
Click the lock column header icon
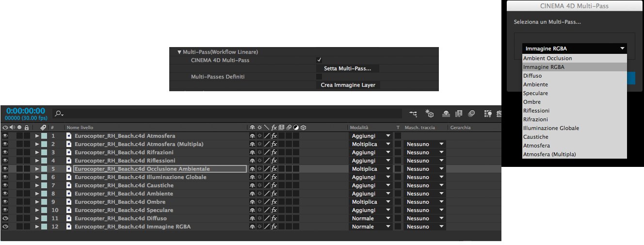point(27,128)
